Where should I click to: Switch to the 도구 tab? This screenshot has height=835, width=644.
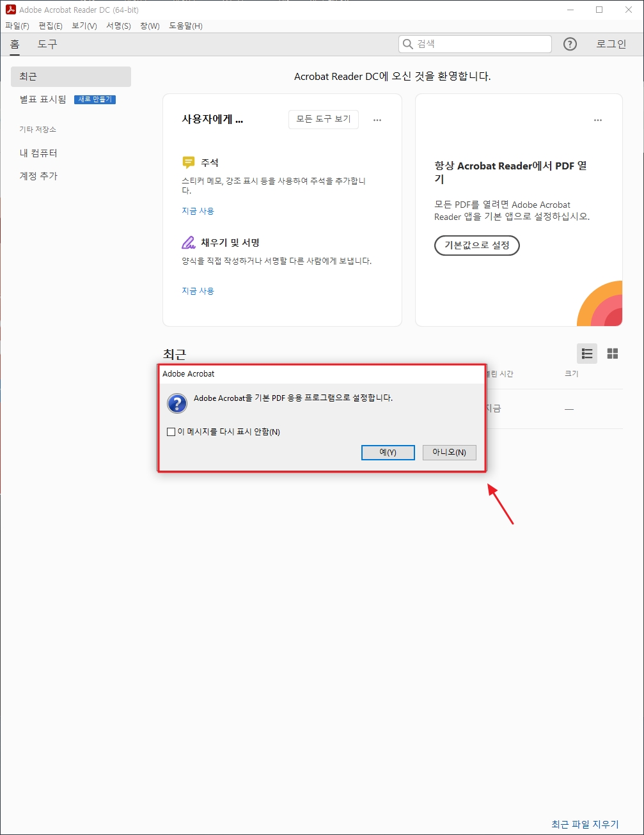(47, 44)
